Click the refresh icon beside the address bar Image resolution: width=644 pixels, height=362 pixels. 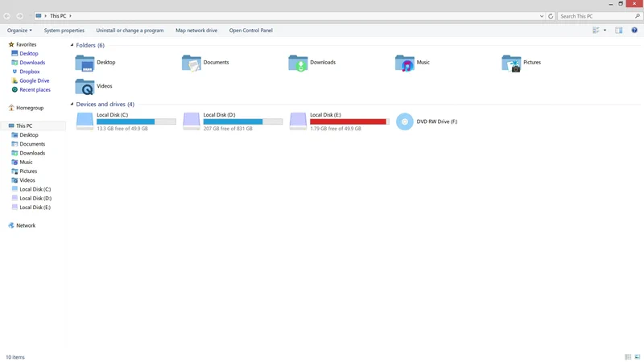coord(551,16)
